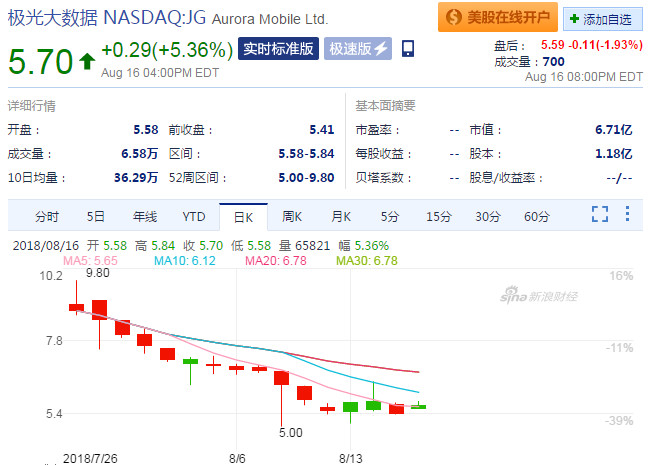Click 10日均量 value 36.29万
This screenshot has height=465, width=651.
136,178
